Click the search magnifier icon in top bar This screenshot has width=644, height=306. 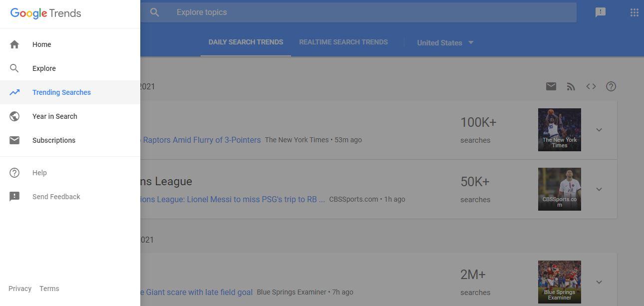(155, 12)
